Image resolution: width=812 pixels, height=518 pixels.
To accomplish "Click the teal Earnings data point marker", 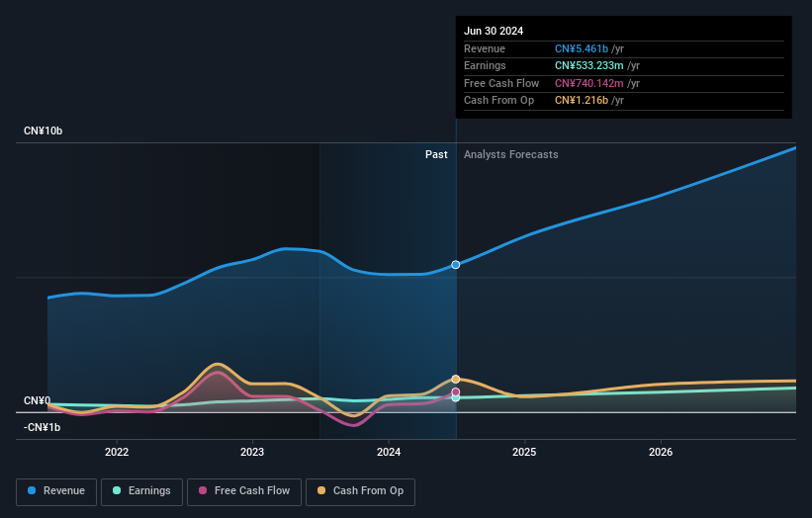I will [456, 398].
